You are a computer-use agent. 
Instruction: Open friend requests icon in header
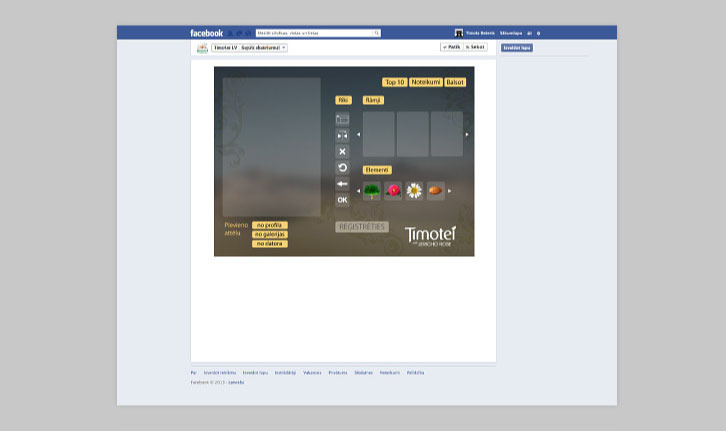pyautogui.click(x=230, y=33)
